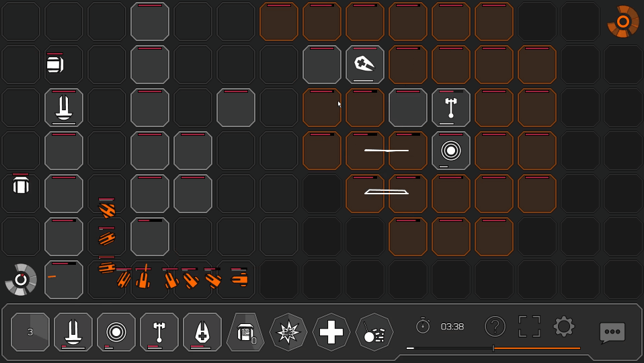
Task: Choose the hammer-antenna tower icon
Action: coord(159,332)
